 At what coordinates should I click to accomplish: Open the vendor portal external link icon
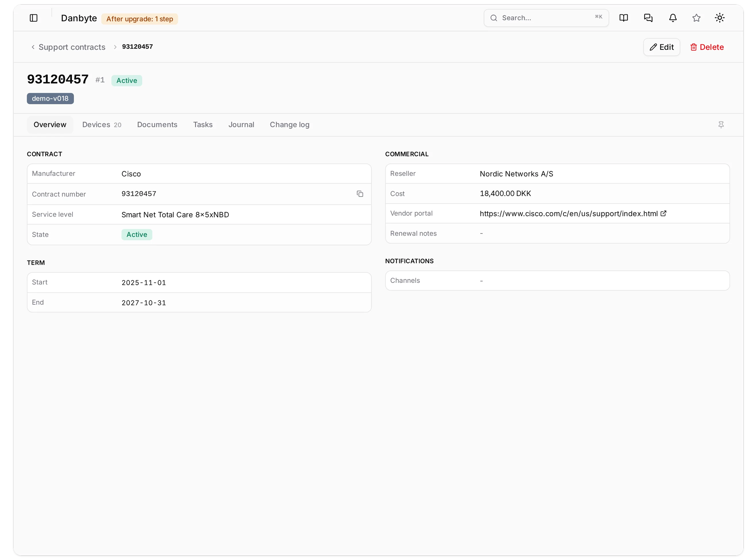click(x=663, y=214)
